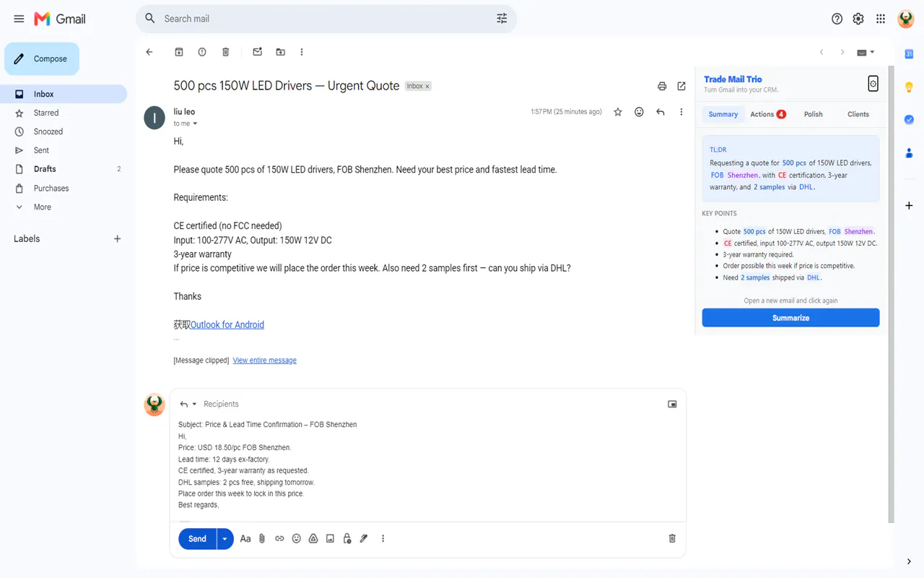This screenshot has width=924, height=578.
Task: Switch to the Polish tab
Action: (x=814, y=114)
